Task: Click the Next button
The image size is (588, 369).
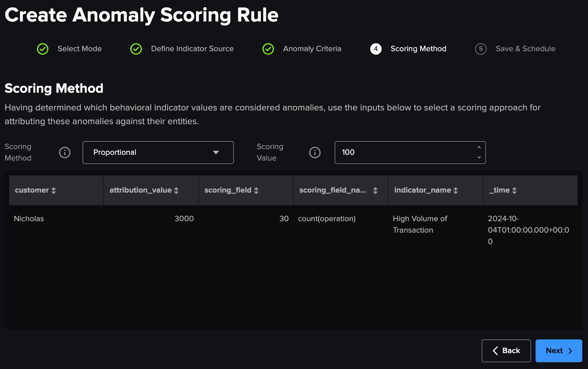Action: pyautogui.click(x=559, y=351)
